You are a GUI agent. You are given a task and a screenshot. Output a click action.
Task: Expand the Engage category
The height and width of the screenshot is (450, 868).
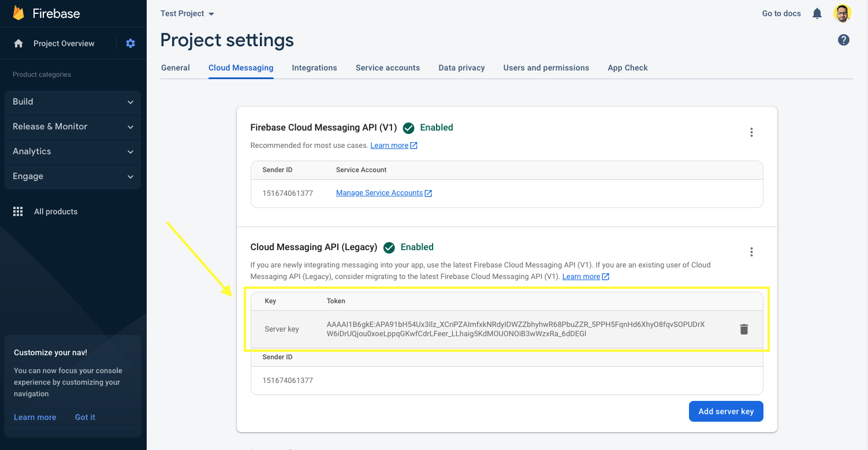[73, 176]
